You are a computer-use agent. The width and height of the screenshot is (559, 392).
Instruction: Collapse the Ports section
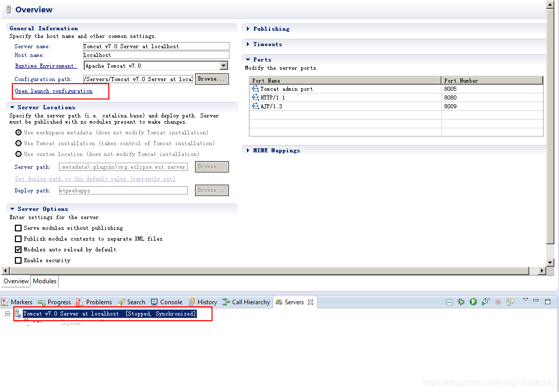coord(248,60)
